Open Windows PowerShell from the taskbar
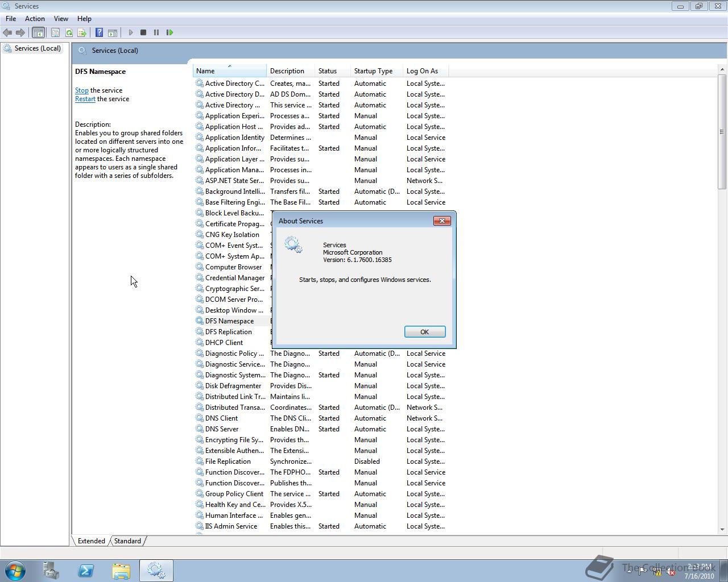728x582 pixels. [86, 571]
